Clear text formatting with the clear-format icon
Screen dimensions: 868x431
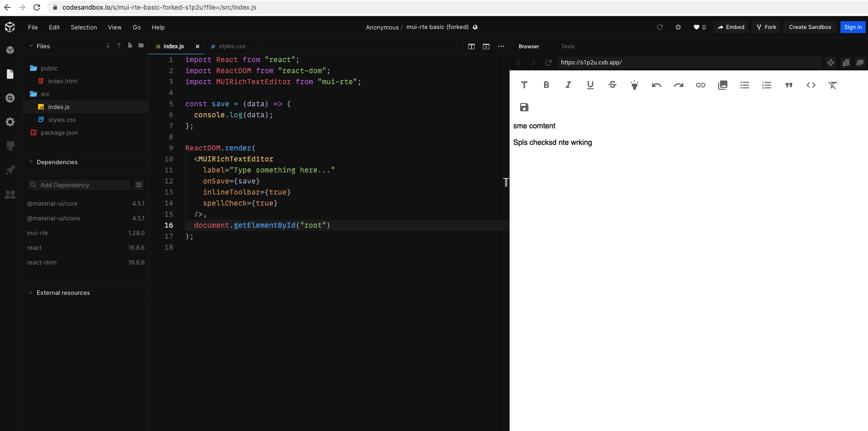point(833,85)
